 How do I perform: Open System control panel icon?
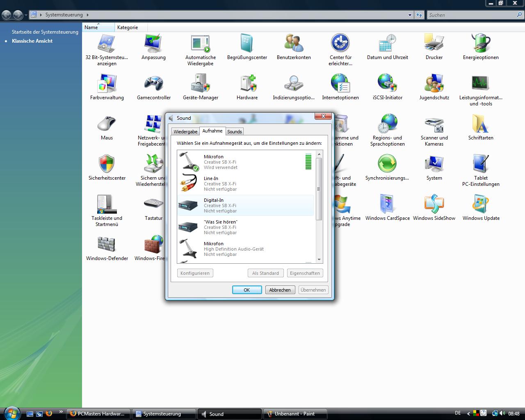(x=434, y=164)
